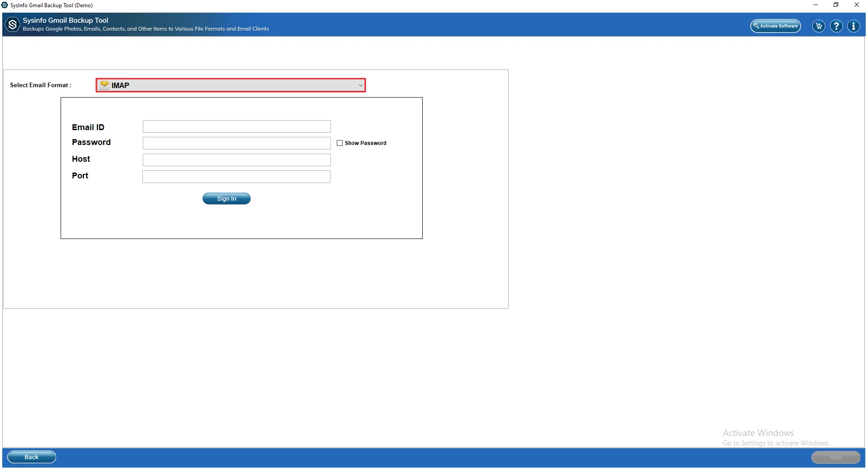Open the purchase cart icon
The width and height of the screenshot is (868, 468).
(x=818, y=26)
